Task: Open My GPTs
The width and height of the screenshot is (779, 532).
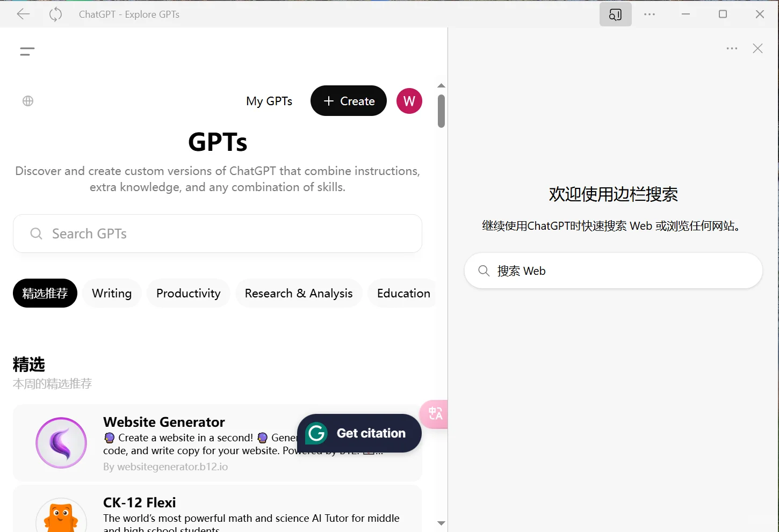Action: (x=269, y=101)
